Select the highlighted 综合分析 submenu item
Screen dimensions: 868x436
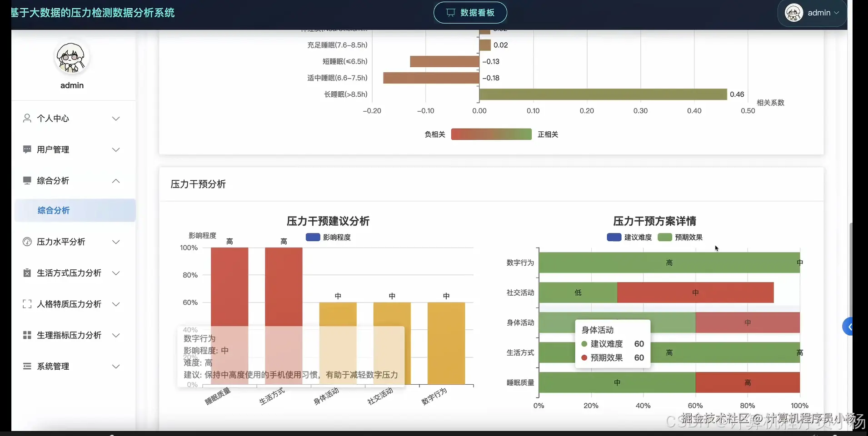click(x=75, y=210)
